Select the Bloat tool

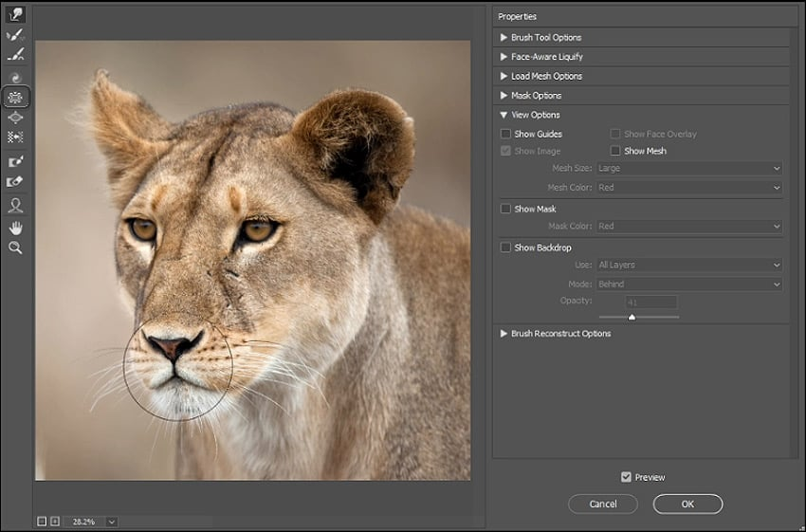pos(15,118)
